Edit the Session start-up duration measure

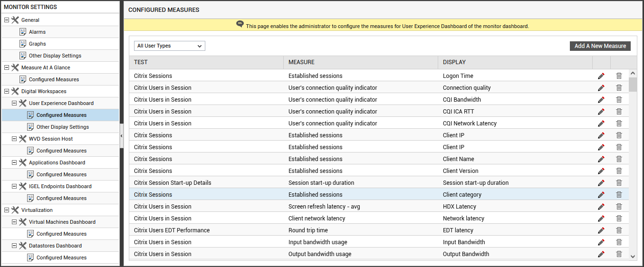(x=601, y=182)
